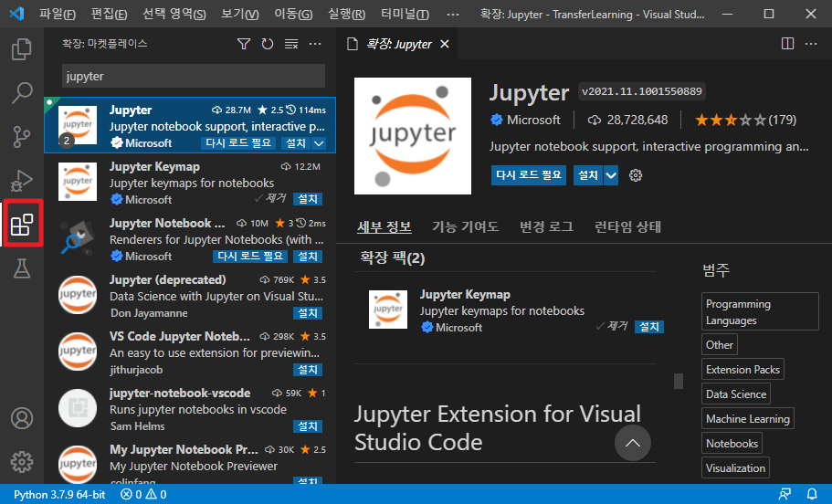Install jupyter-notebook-vscode extension
Image resolution: width=832 pixels, height=504 pixels.
(x=308, y=426)
